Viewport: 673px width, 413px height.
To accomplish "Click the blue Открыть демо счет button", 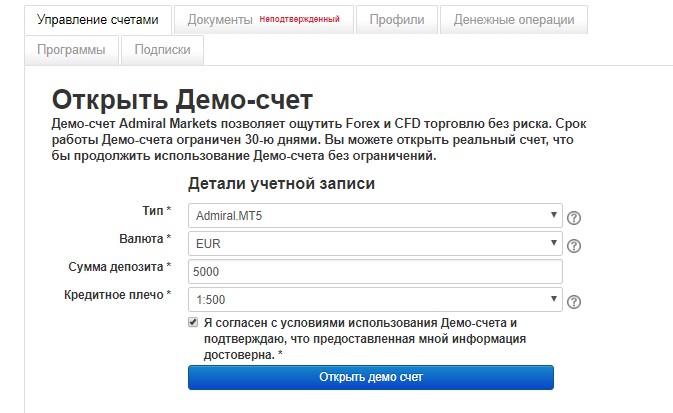I will (x=371, y=377).
